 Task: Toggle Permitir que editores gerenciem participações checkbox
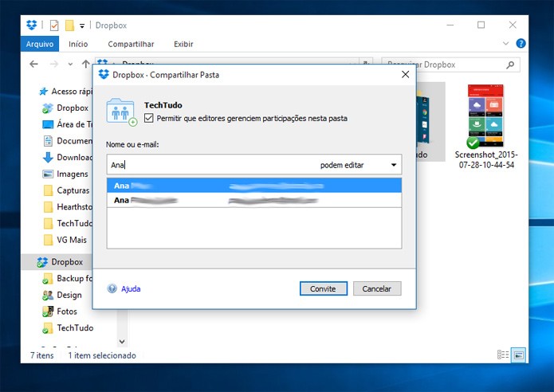tap(149, 118)
